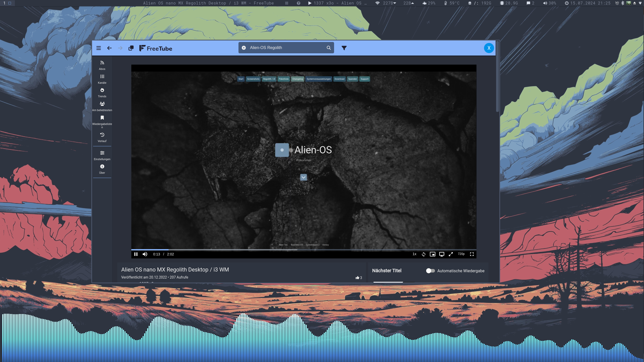The height and width of the screenshot is (362, 644).
Task: Click inside the Alien-OS Regolith search box
Action: [286, 48]
